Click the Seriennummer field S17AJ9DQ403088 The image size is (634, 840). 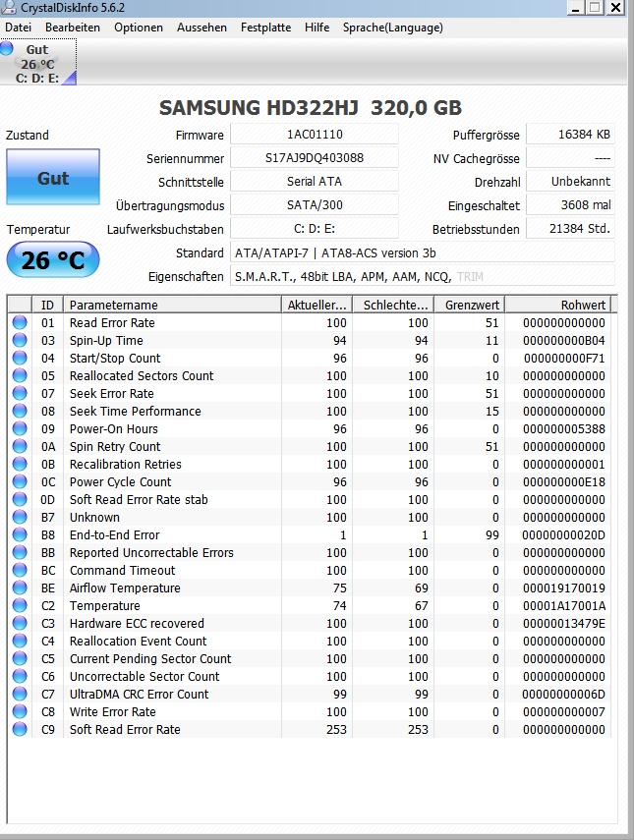point(315,157)
